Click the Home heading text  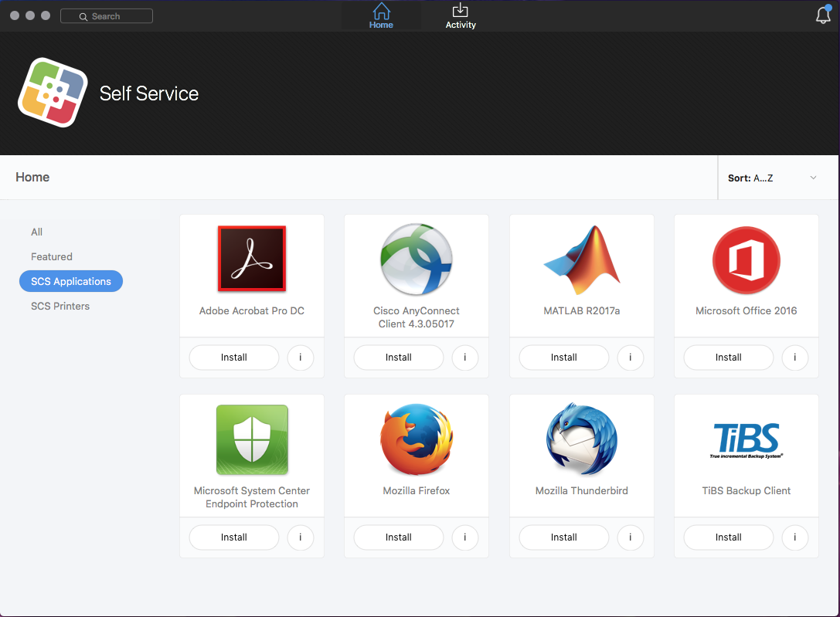(x=32, y=177)
